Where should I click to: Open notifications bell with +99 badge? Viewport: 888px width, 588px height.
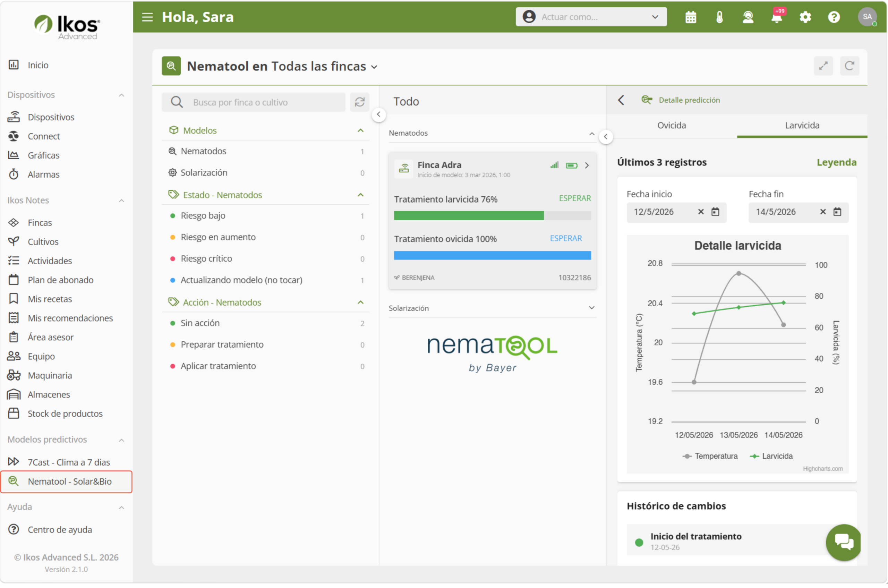coord(777,17)
